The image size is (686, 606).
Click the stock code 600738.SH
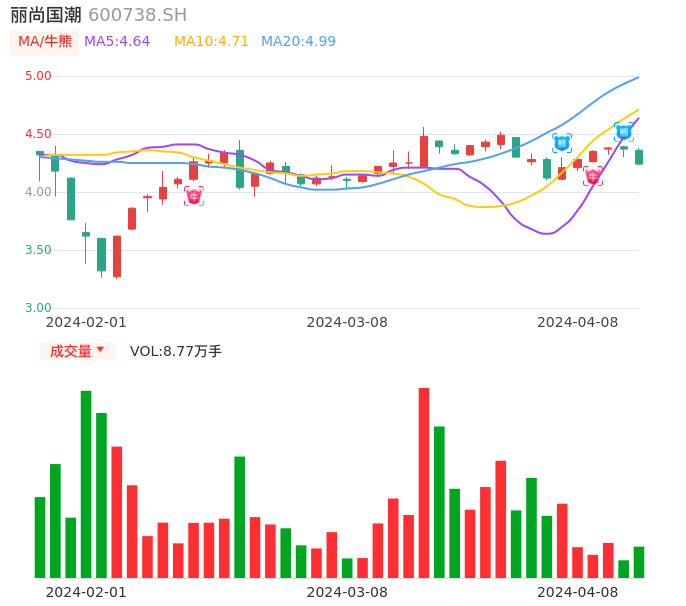(137, 15)
